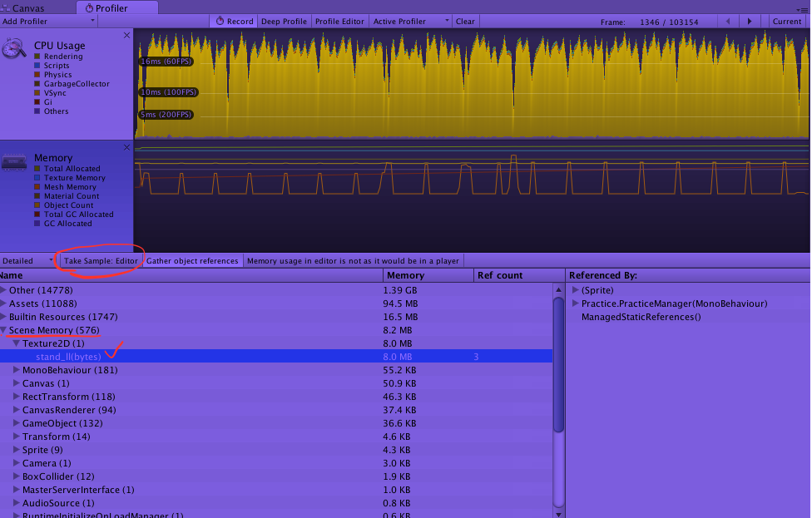The width and height of the screenshot is (812, 518).
Task: Toggle VSync legend swatch
Action: pos(37,92)
